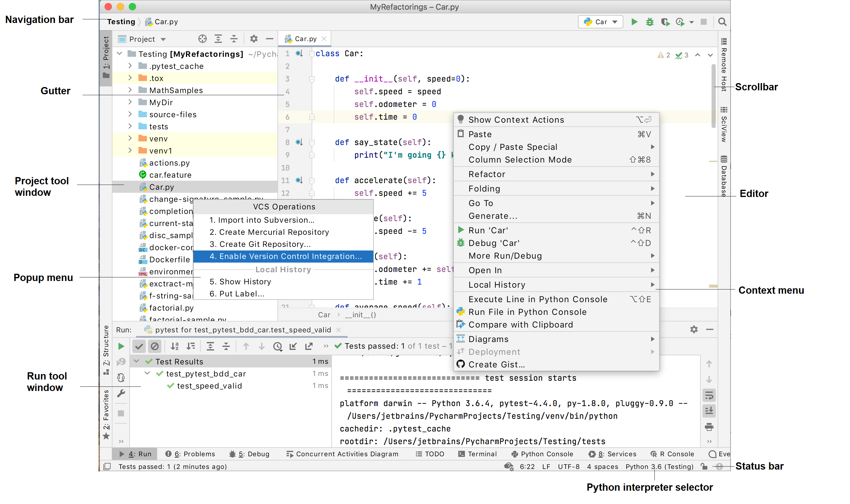Toggle showing ignored tests in the Run toolbar

154,346
